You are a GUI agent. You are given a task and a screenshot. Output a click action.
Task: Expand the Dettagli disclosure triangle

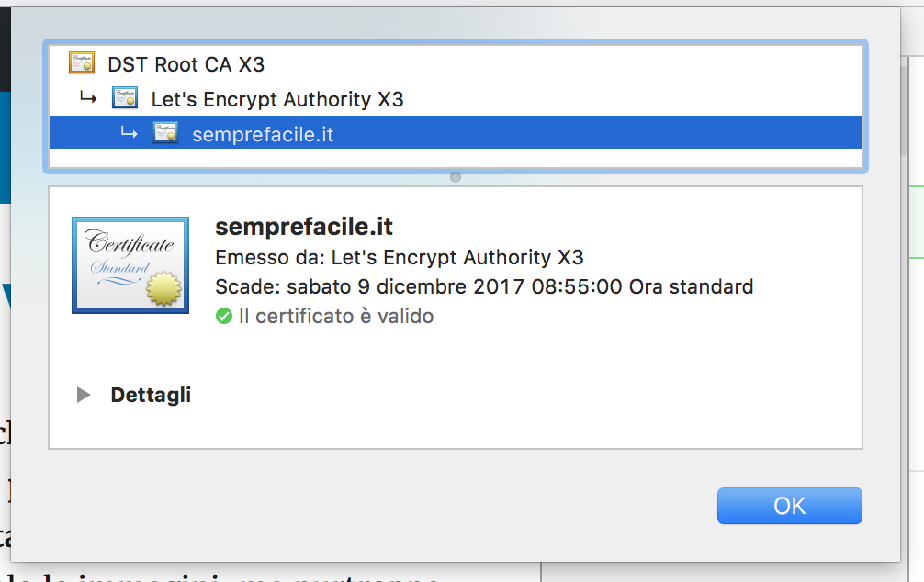(84, 395)
